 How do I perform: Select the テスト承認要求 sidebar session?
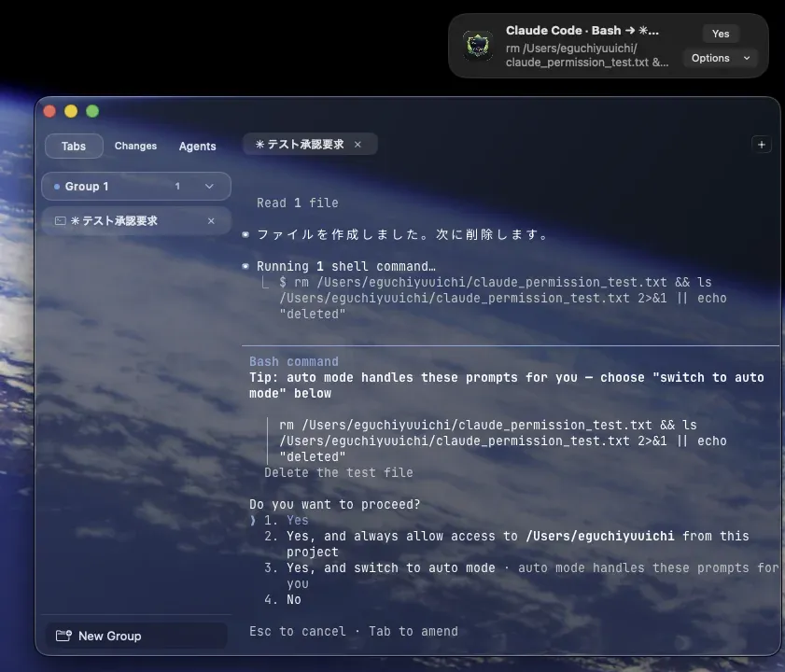[136, 221]
